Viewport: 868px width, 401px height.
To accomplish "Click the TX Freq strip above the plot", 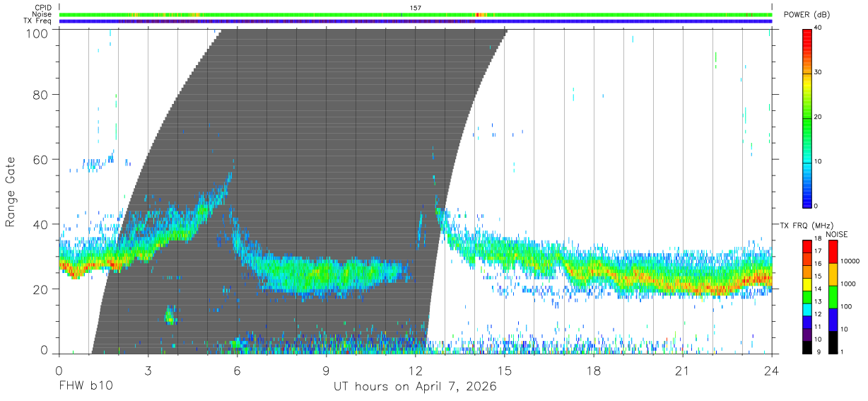I will (416, 21).
